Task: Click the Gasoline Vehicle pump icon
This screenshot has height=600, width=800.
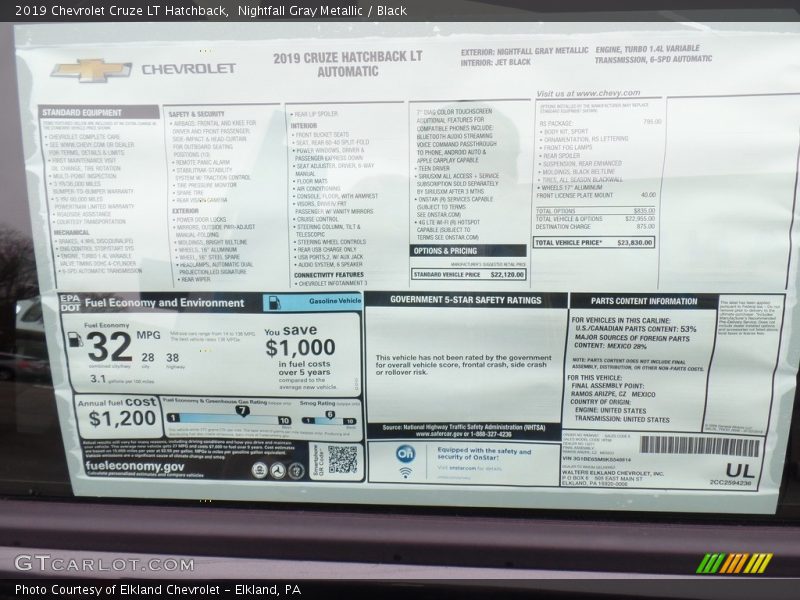Action: pyautogui.click(x=274, y=302)
